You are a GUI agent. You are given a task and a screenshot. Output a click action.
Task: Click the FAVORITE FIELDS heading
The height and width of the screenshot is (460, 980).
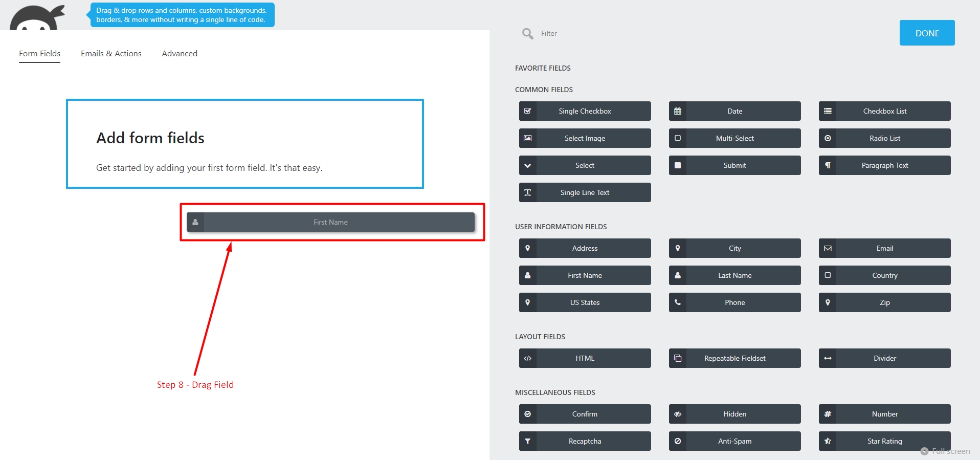[x=543, y=68]
